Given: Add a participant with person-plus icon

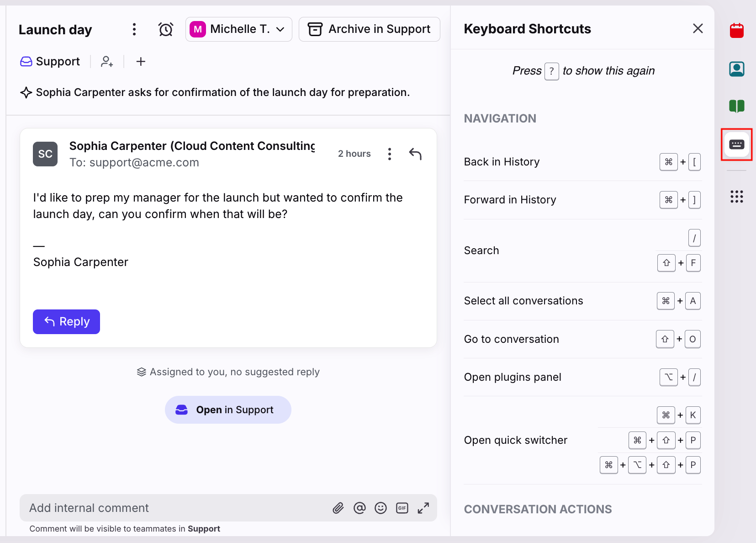Looking at the screenshot, I should [x=107, y=61].
